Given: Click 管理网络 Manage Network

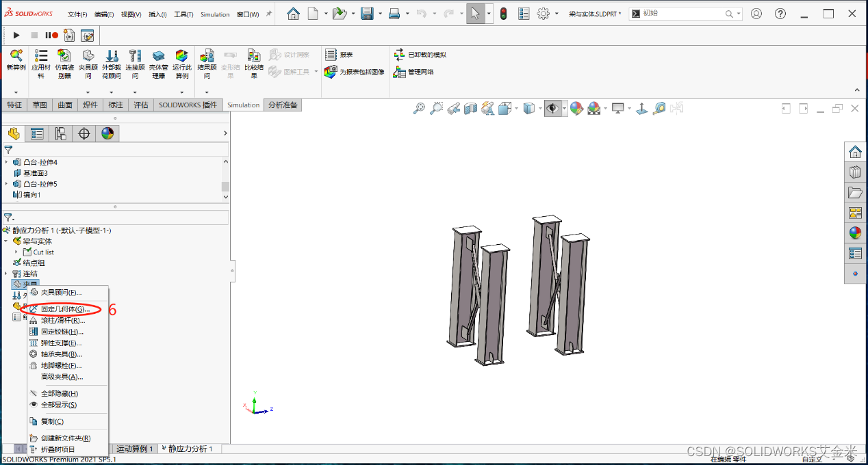Looking at the screenshot, I should pyautogui.click(x=413, y=72).
